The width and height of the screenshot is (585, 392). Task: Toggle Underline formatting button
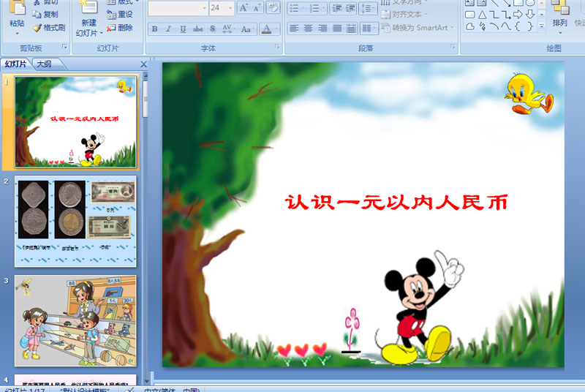tap(183, 29)
